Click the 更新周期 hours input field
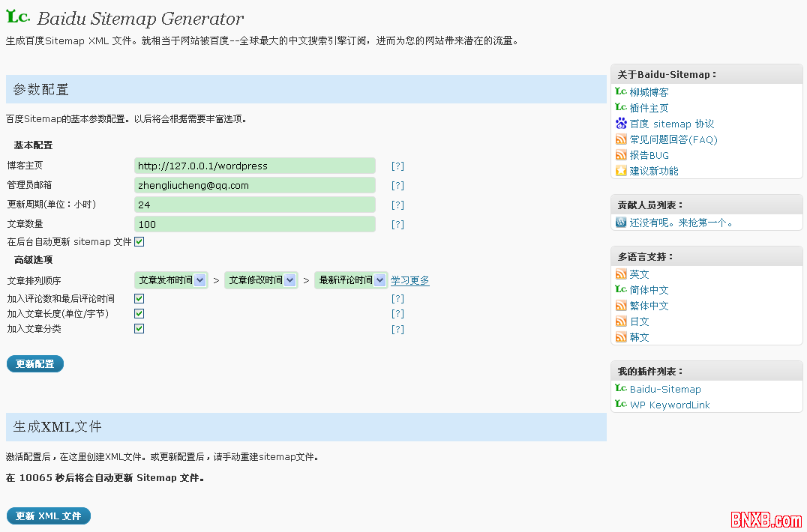This screenshot has width=807, height=532. (x=255, y=205)
